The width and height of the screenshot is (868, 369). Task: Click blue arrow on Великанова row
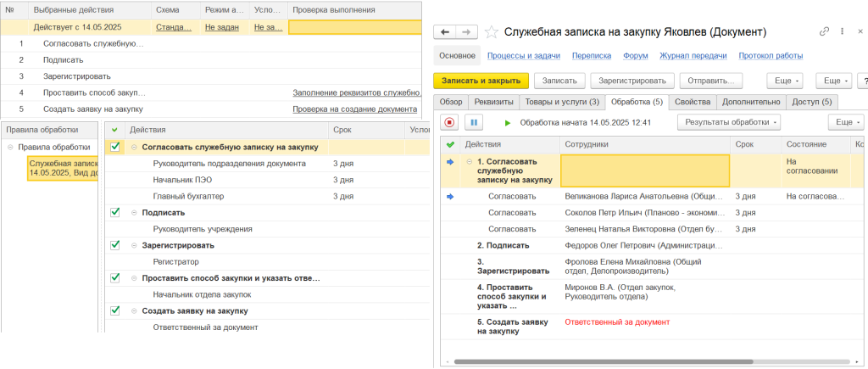pyautogui.click(x=450, y=196)
